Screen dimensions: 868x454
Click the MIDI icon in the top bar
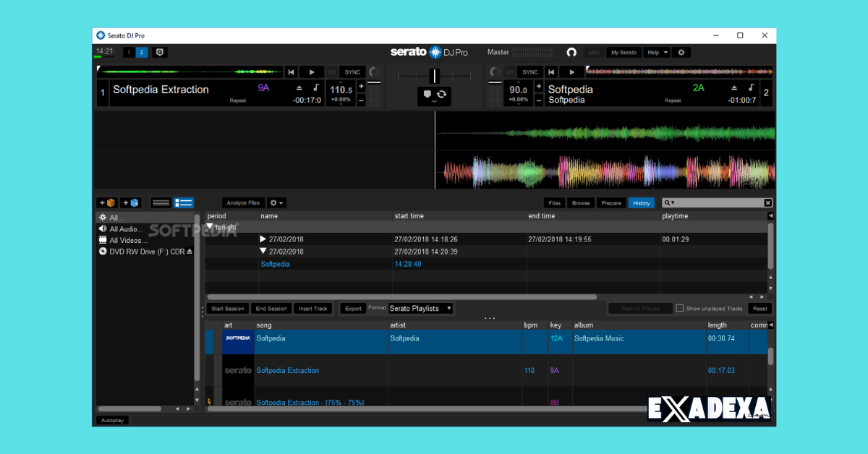click(x=594, y=52)
